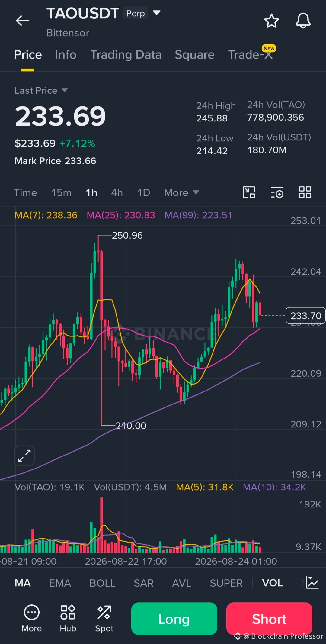This screenshot has width=326, height=644.
Task: Tap the Vol(USDT): 4.5M label
Action: [130, 487]
